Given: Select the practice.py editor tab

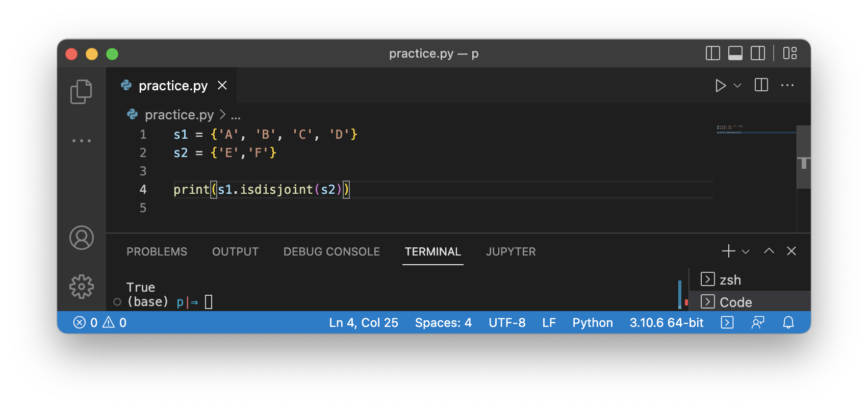Looking at the screenshot, I should tap(171, 85).
